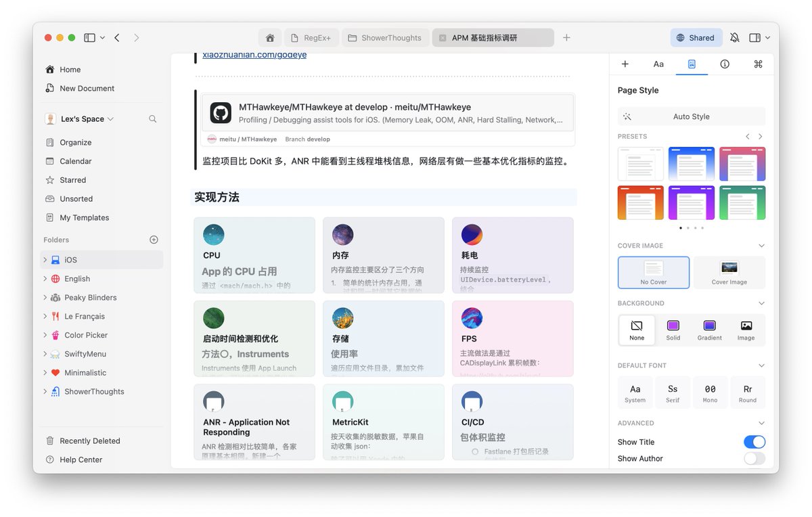Collapse the Advanced section
Viewport: 812px width, 517px height.
pyautogui.click(x=761, y=423)
